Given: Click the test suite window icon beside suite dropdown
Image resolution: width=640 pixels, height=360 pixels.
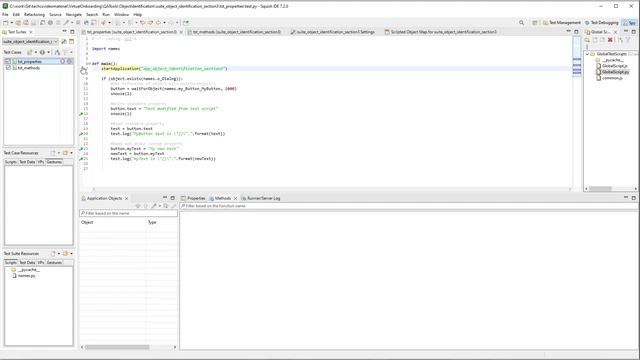Looking at the screenshot, I should tap(71, 42).
